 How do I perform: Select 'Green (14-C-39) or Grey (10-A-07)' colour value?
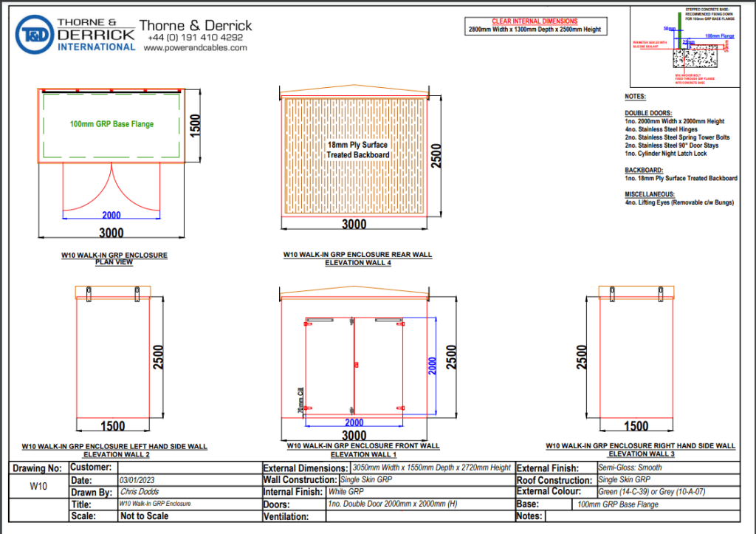point(652,492)
